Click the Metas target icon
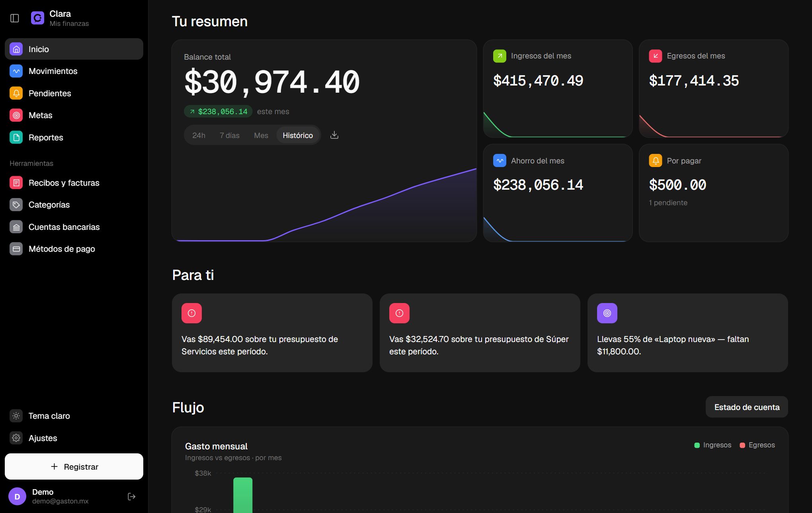Screen dimensions: 812x513 tap(16, 115)
